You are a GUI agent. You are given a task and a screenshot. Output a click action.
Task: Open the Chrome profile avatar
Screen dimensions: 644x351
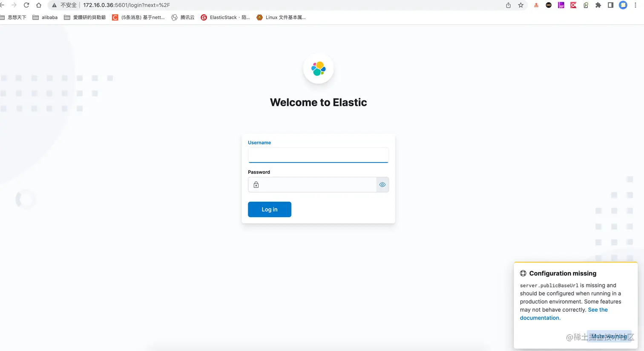pyautogui.click(x=623, y=5)
